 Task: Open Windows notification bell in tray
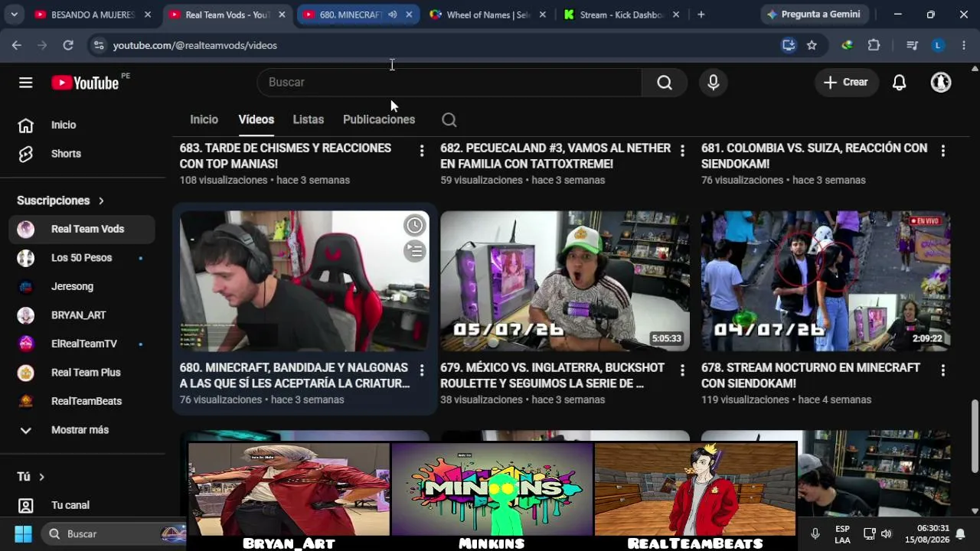(960, 533)
